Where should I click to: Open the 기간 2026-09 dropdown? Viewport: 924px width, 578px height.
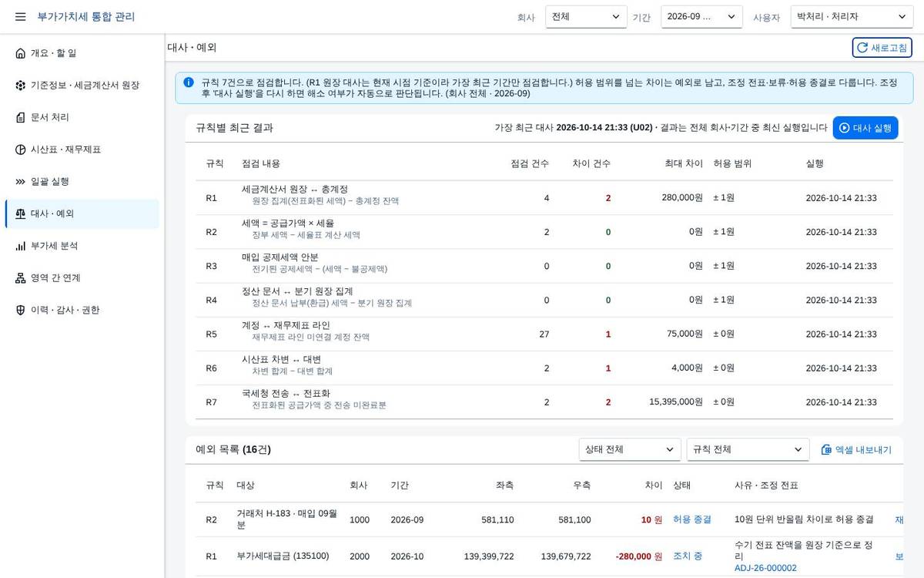point(701,16)
